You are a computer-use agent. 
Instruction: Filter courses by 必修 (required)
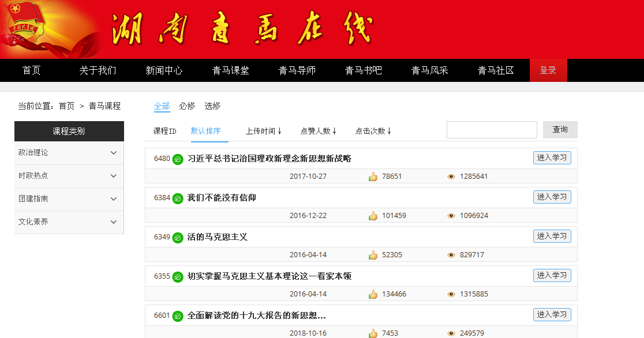click(x=187, y=106)
